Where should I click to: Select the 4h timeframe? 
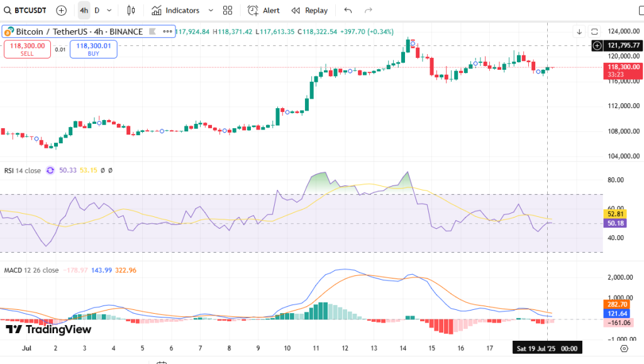point(84,10)
